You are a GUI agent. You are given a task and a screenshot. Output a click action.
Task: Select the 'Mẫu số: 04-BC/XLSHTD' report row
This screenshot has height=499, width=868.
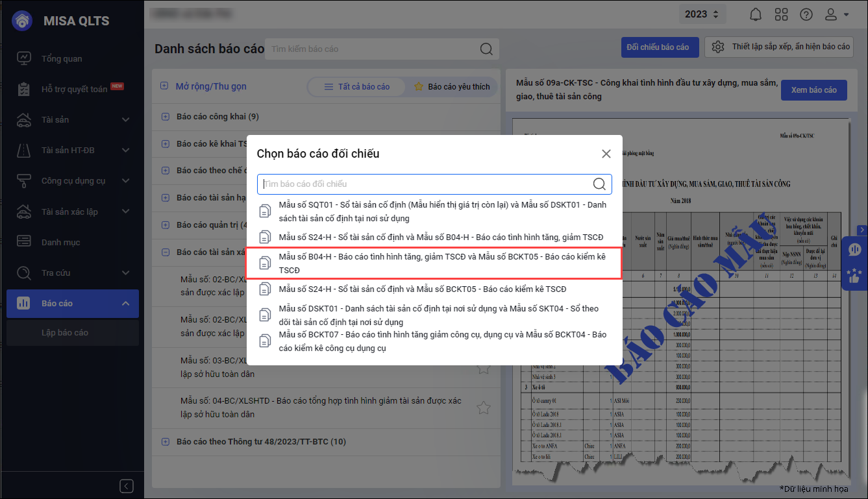coord(327,408)
